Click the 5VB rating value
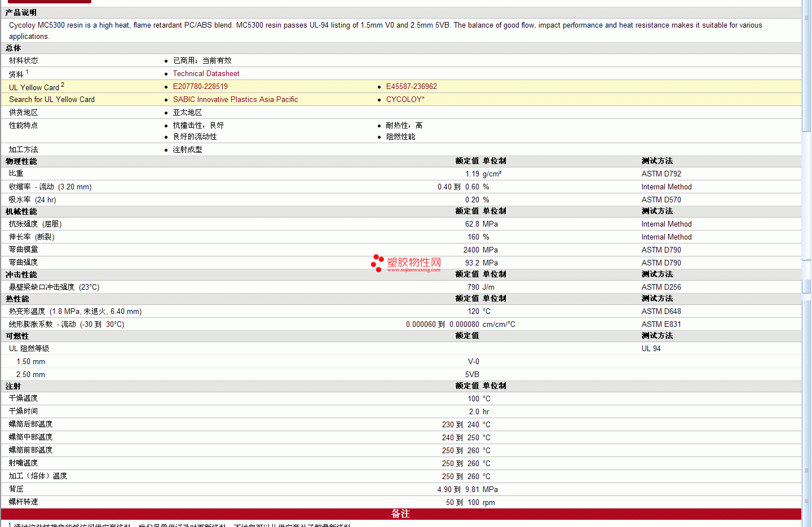812x527 pixels. (473, 375)
